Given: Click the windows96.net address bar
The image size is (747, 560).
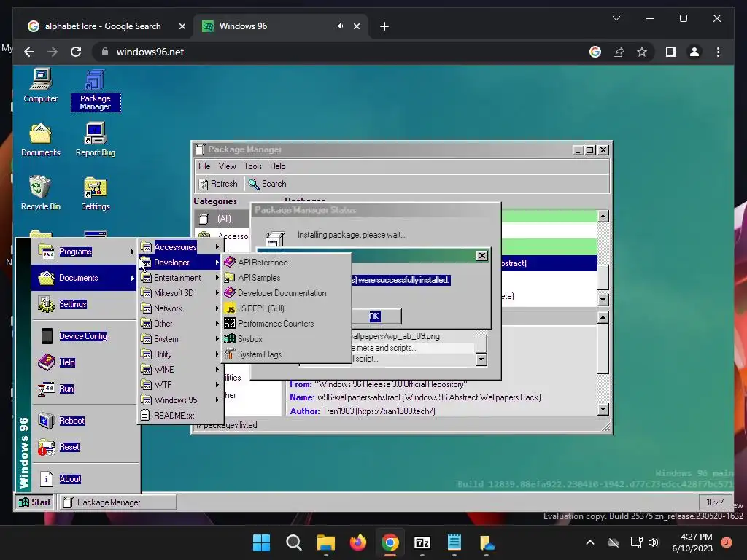Looking at the screenshot, I should (x=343, y=52).
